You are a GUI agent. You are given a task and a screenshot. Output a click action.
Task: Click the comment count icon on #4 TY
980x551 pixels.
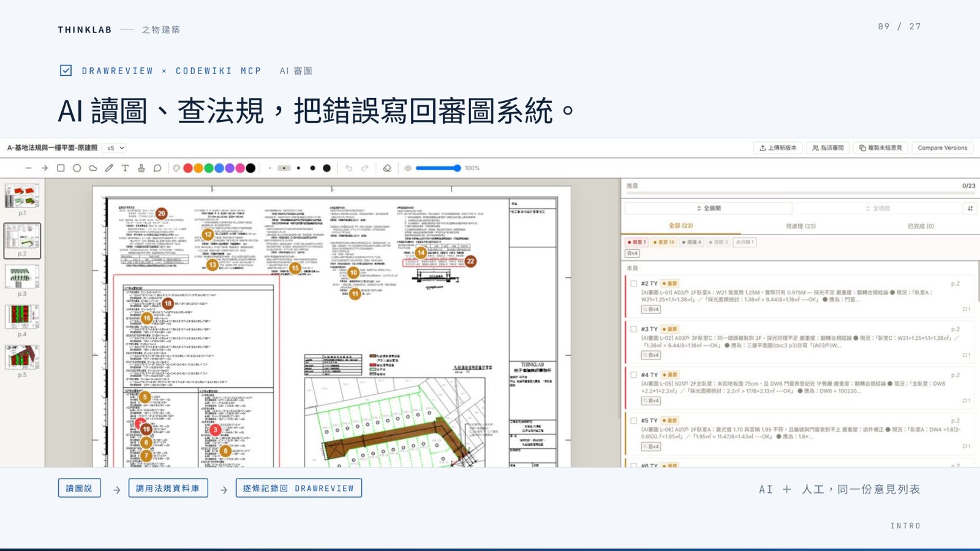(966, 401)
